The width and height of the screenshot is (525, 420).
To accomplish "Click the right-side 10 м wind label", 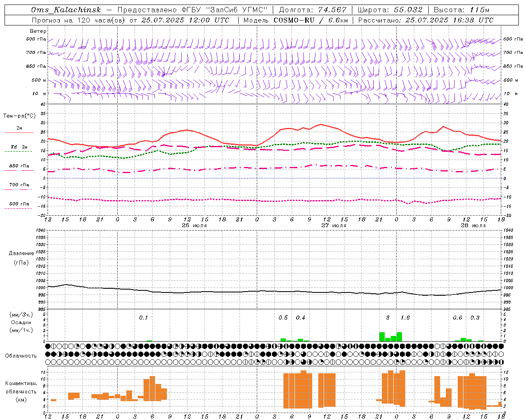I will [x=510, y=94].
